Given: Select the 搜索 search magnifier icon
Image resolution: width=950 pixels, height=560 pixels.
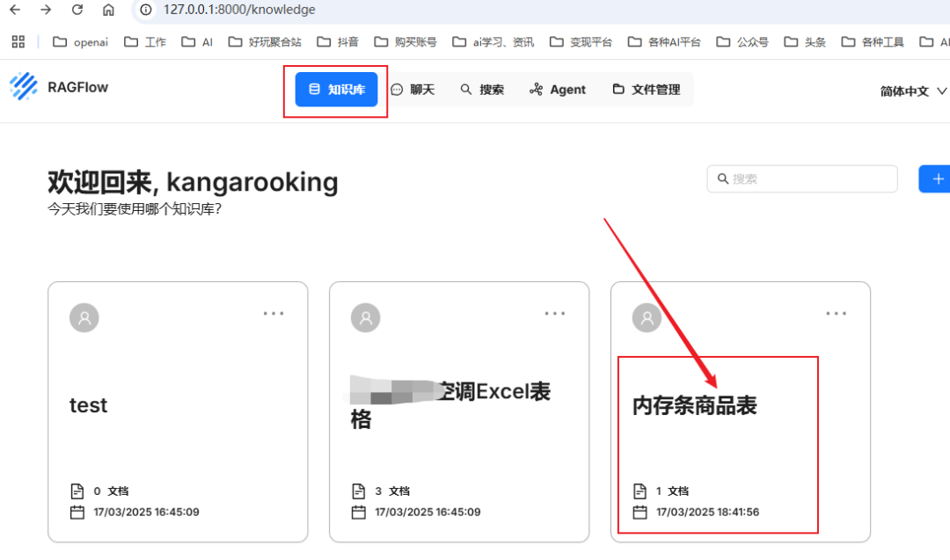Looking at the screenshot, I should pyautogui.click(x=466, y=89).
